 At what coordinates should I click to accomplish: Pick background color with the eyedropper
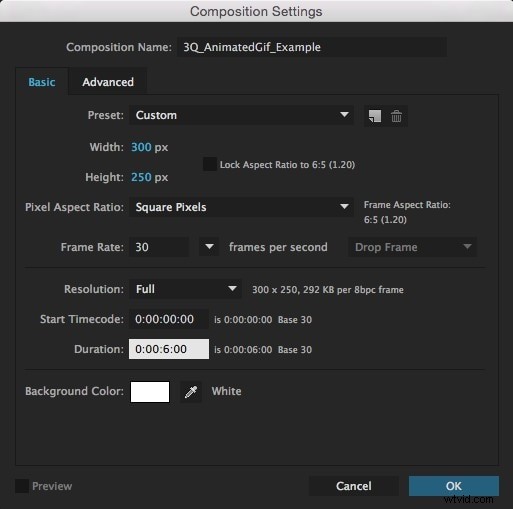(191, 392)
